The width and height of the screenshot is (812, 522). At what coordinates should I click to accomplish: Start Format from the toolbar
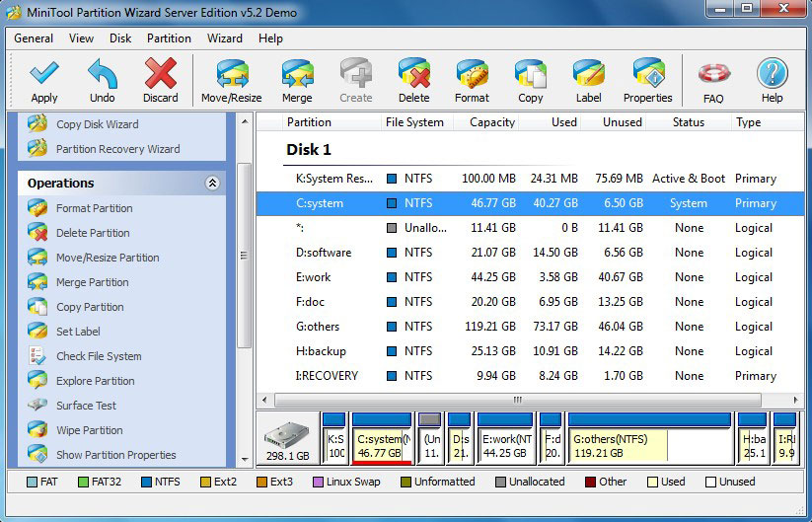[472, 81]
